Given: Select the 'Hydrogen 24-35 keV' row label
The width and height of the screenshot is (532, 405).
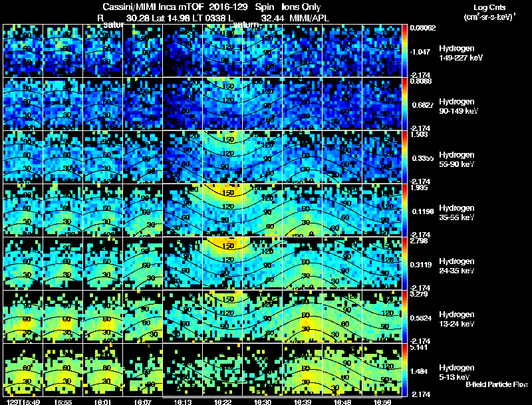Looking at the screenshot, I should (x=457, y=266).
